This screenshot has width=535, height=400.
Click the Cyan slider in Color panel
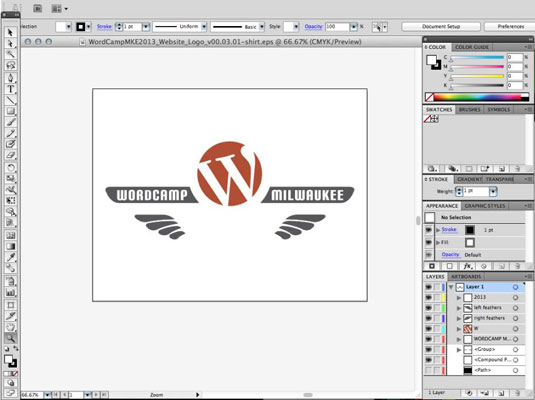[x=477, y=58]
